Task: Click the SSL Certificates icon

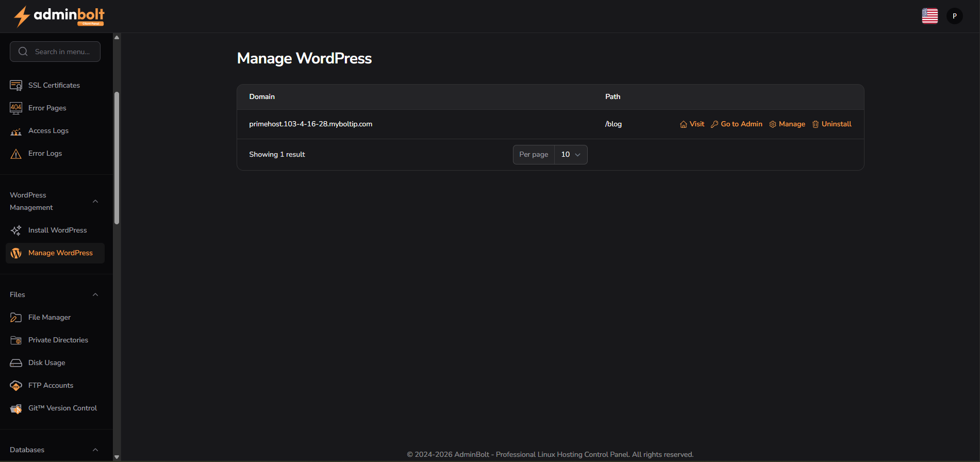Action: click(x=16, y=85)
